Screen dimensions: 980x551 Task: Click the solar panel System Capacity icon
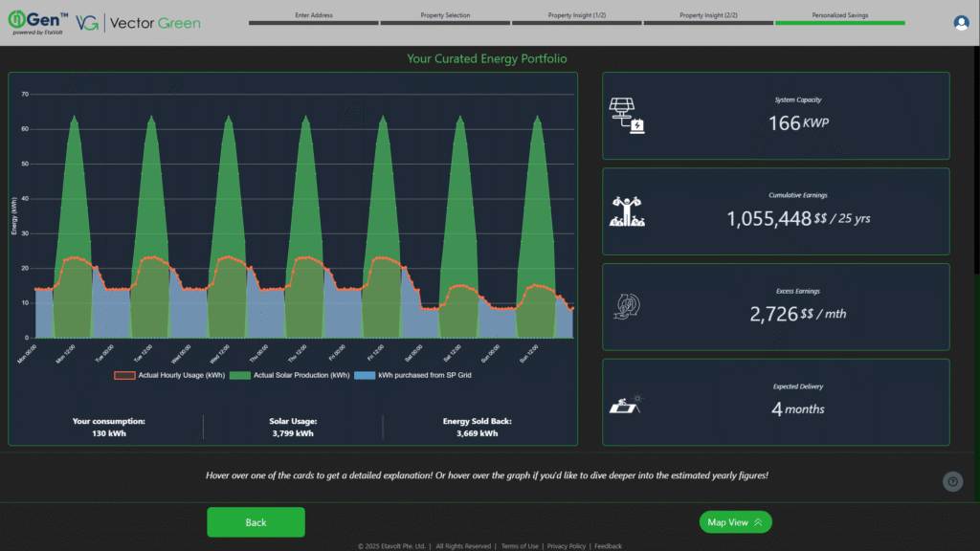click(627, 116)
